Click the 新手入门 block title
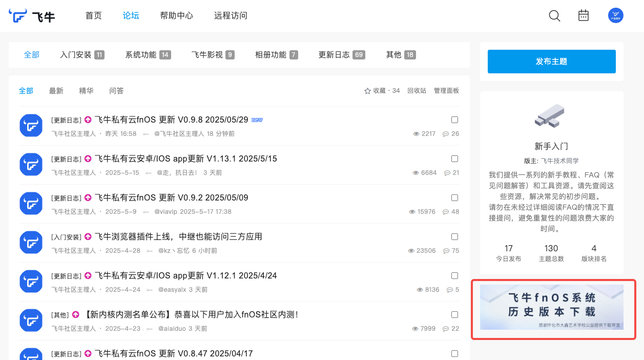 pyautogui.click(x=551, y=146)
